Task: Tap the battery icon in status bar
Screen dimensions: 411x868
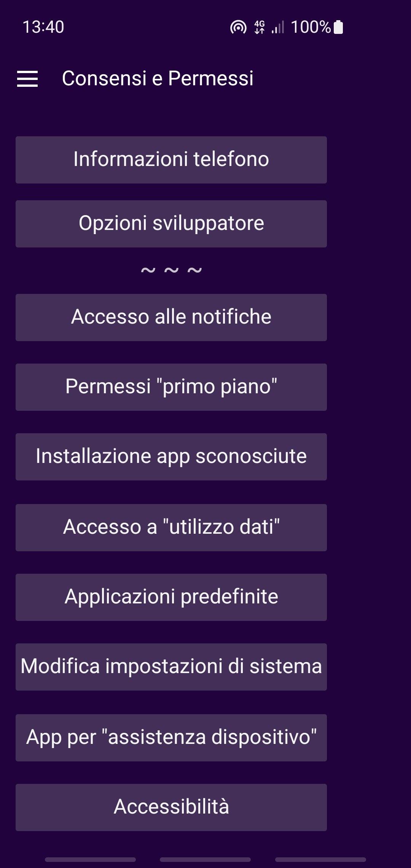Action: click(x=338, y=27)
